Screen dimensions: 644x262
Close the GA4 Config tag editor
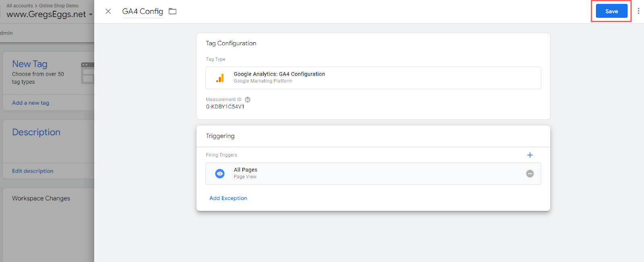pos(108,11)
